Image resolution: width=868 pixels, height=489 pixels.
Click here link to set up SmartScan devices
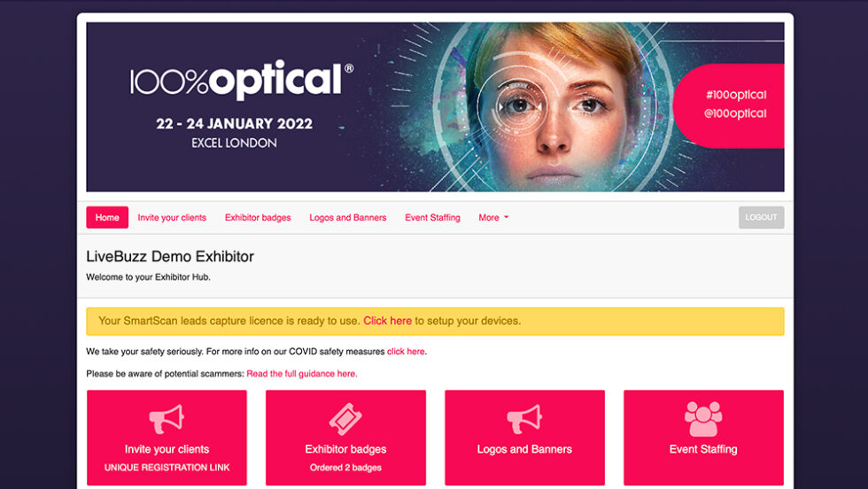(387, 321)
